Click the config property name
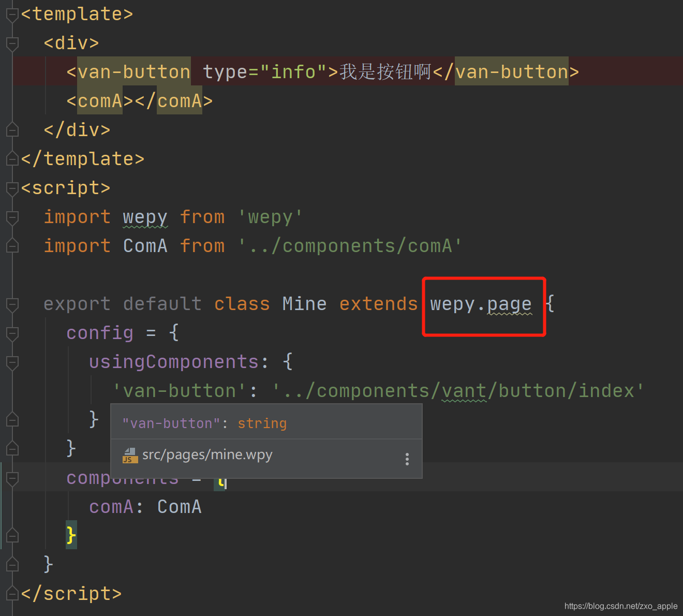Screen dimensions: 683x616 coord(100,332)
